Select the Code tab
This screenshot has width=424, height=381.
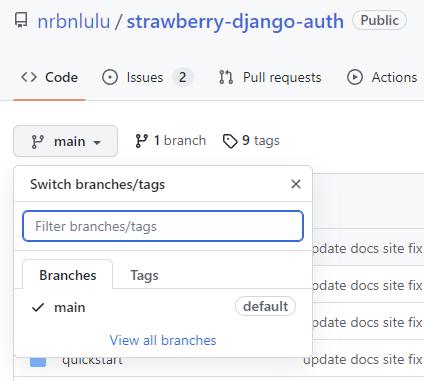(49, 77)
